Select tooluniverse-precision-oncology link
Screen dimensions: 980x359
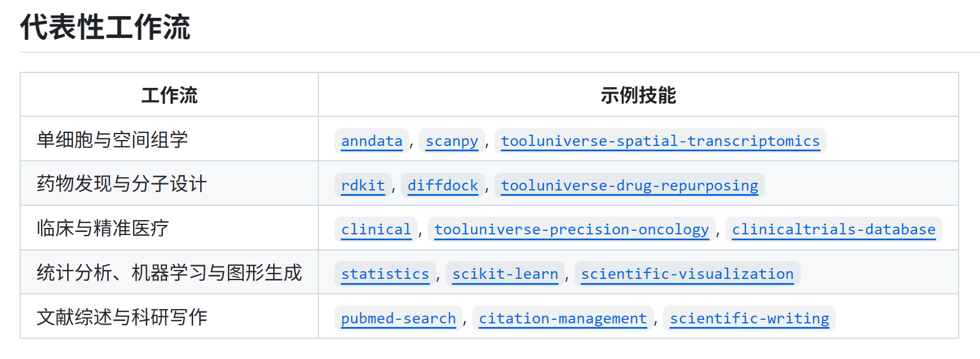pos(571,230)
